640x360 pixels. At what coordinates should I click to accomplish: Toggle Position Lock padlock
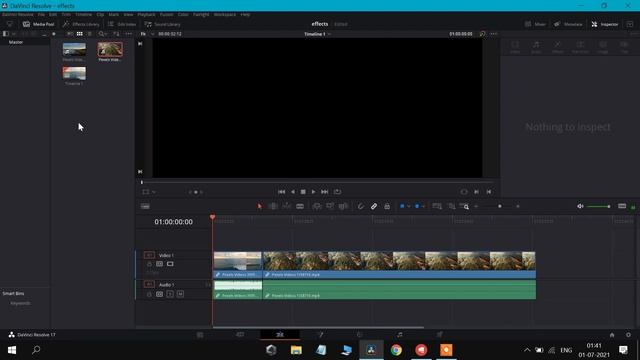[x=387, y=207]
